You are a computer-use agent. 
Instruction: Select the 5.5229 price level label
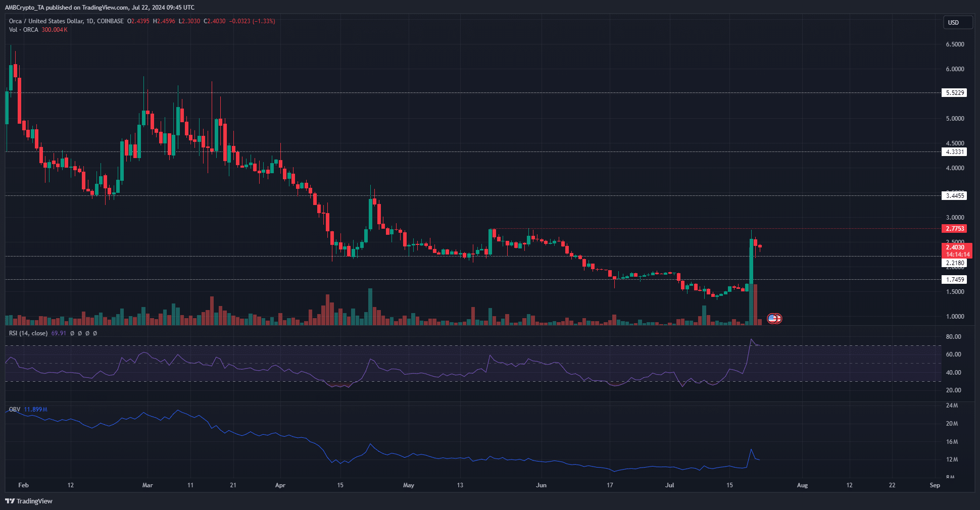(x=954, y=93)
